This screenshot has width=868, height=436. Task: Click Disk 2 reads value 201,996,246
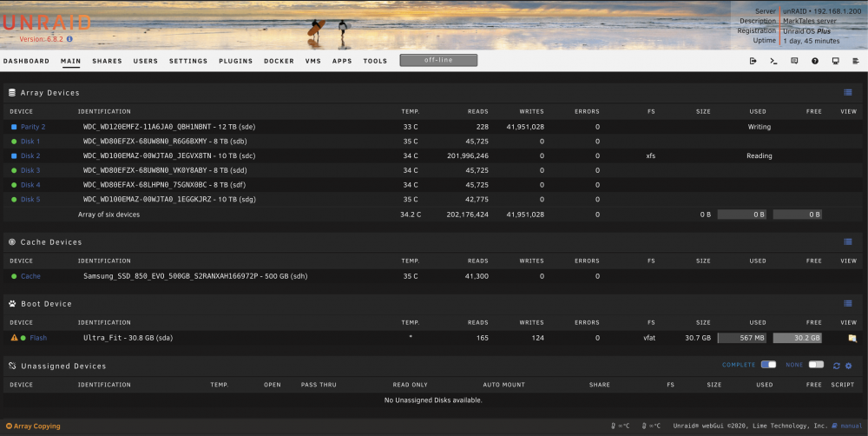pyautogui.click(x=467, y=155)
